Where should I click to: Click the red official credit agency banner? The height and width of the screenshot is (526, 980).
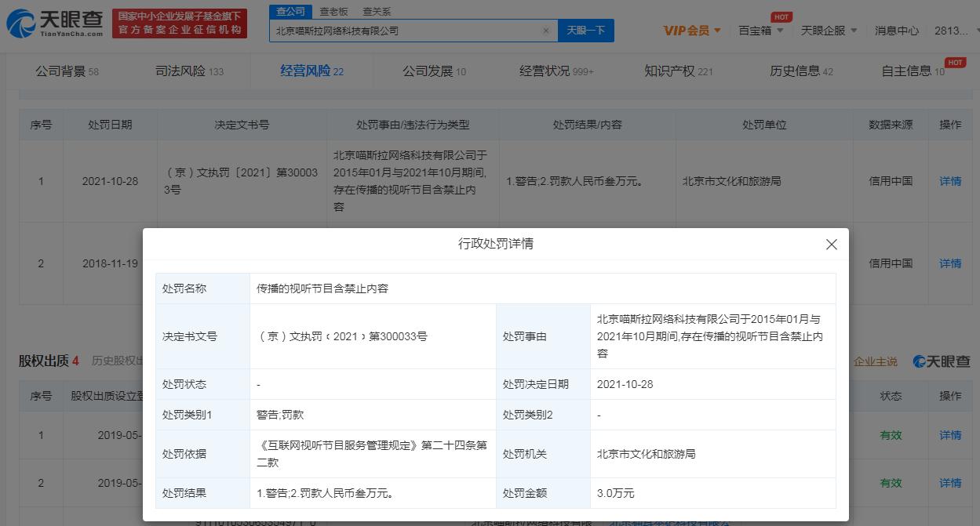(179, 24)
